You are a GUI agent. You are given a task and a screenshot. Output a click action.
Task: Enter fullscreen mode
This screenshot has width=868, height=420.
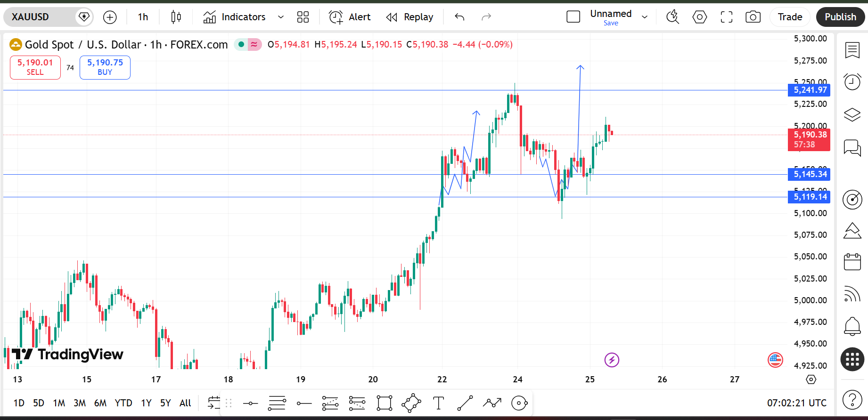click(x=726, y=17)
